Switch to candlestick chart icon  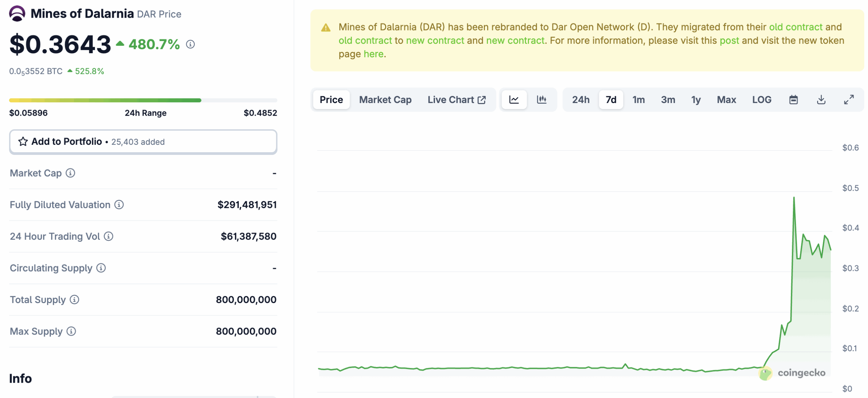[x=542, y=99]
